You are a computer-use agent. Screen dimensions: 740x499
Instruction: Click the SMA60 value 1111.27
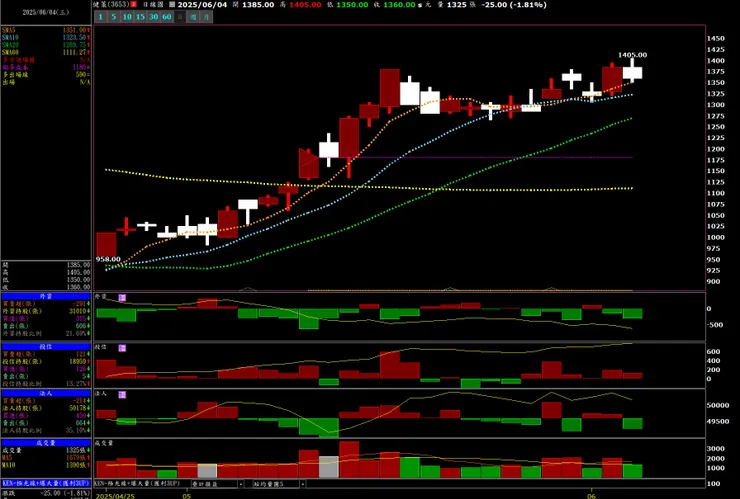coord(75,53)
